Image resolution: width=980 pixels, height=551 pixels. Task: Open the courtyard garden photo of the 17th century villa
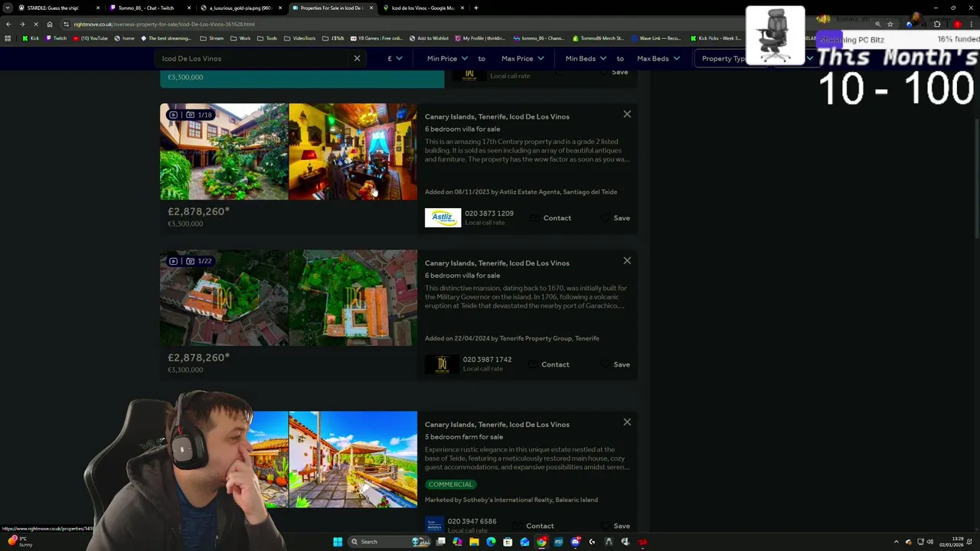point(224,152)
